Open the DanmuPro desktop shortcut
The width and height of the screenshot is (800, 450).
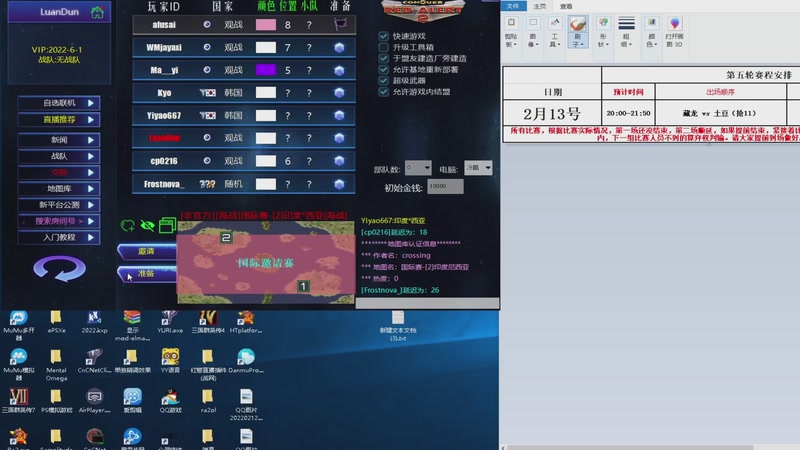coord(246,361)
